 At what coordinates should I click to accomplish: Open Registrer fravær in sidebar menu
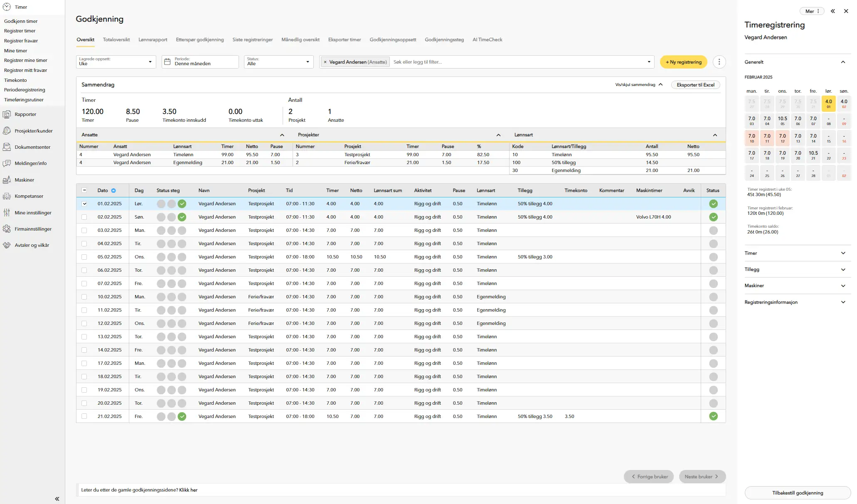(21, 41)
